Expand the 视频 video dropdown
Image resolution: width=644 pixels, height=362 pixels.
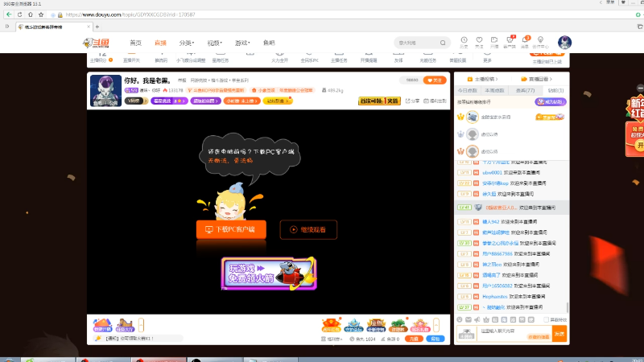pyautogui.click(x=214, y=43)
